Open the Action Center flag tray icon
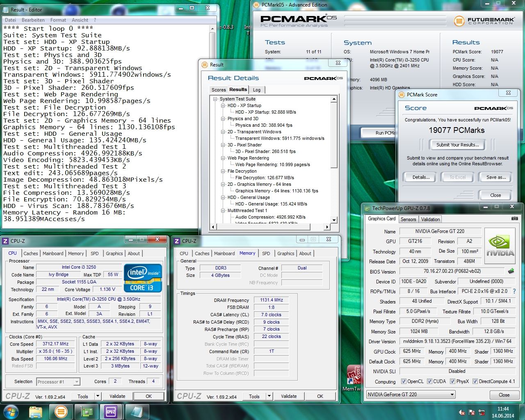525x420 pixels. (x=472, y=412)
